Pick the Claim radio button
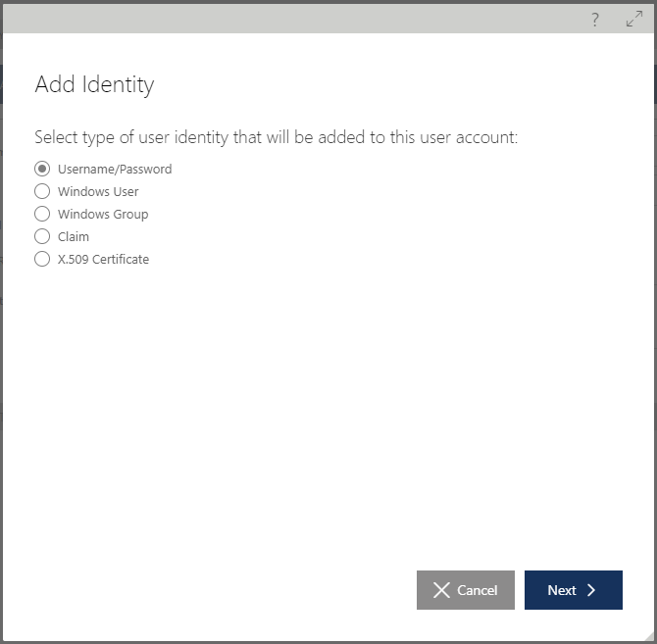Screen dimensions: 657x644 [x=42, y=236]
